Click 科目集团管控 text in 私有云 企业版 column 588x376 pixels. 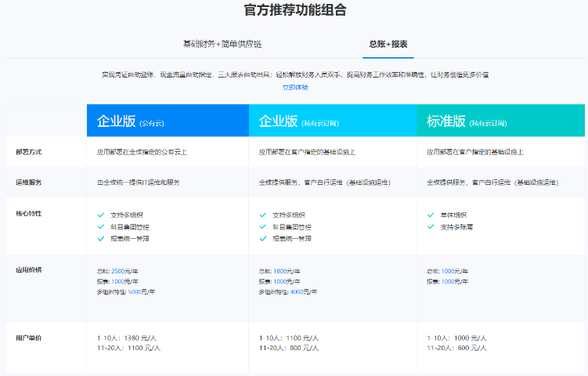[x=292, y=227]
